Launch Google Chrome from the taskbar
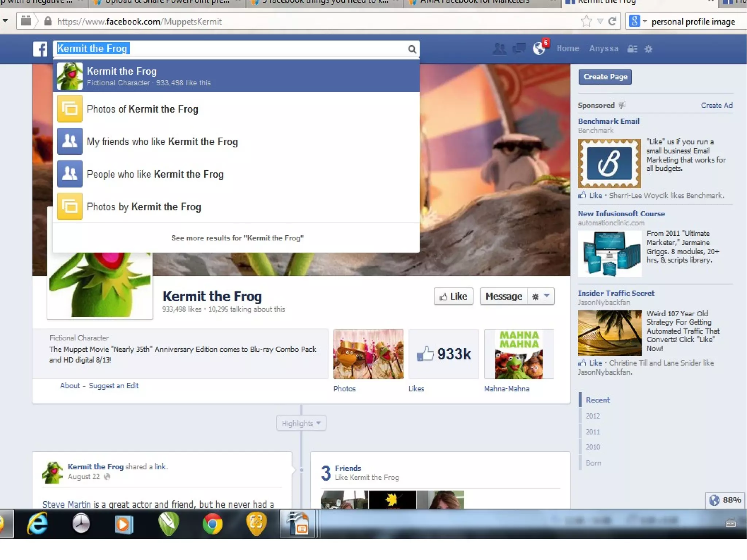The height and width of the screenshot is (560, 747). click(212, 524)
